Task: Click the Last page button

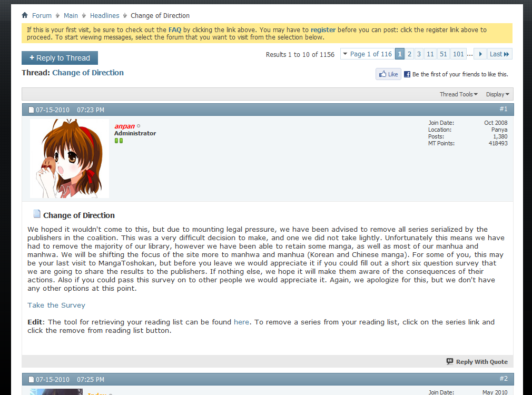Action: click(499, 54)
